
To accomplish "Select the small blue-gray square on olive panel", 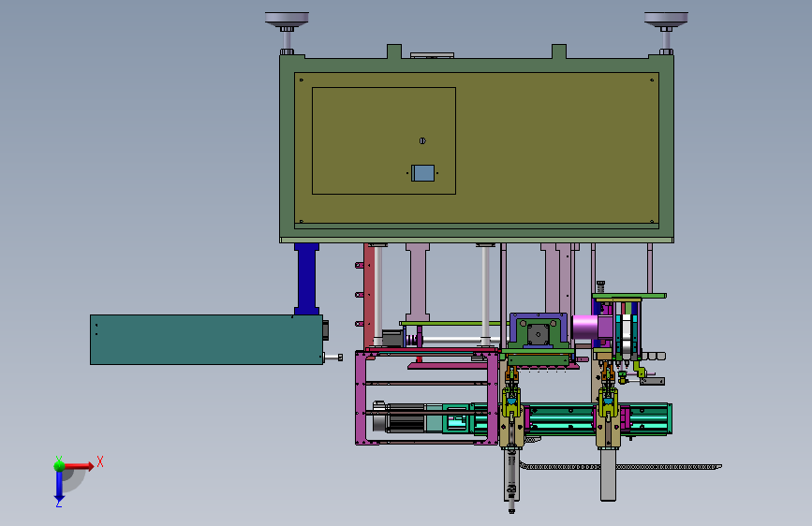I will pos(422,173).
